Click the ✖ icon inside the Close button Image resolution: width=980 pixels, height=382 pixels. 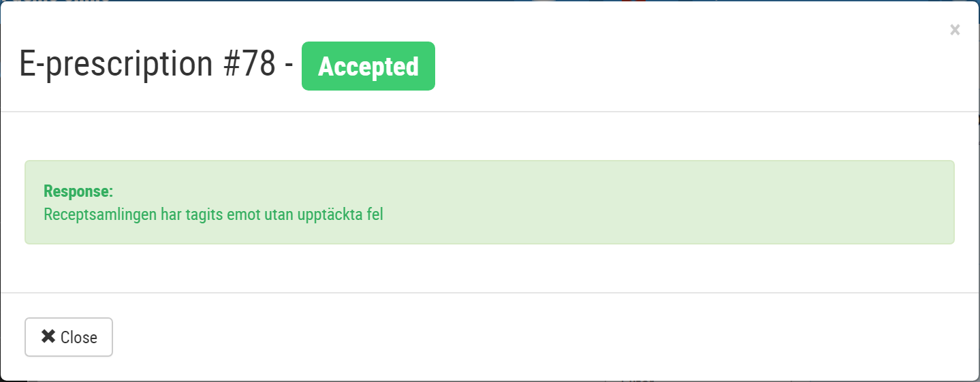pyautogui.click(x=48, y=336)
